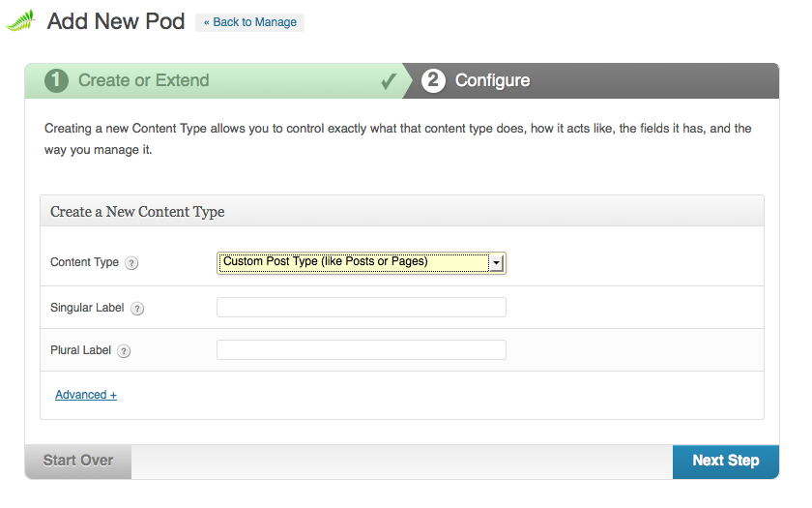812x508 pixels.
Task: Focus the Plural Label text field
Action: pos(361,350)
